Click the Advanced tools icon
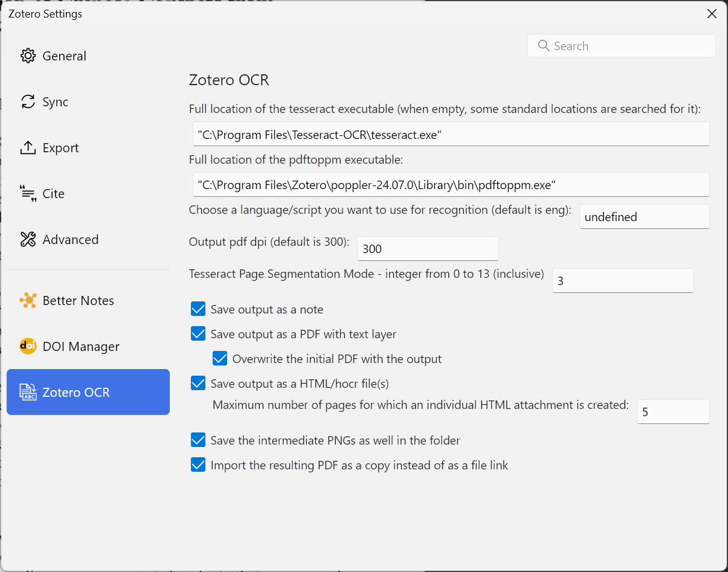Viewport: 728px width, 572px height. point(28,240)
